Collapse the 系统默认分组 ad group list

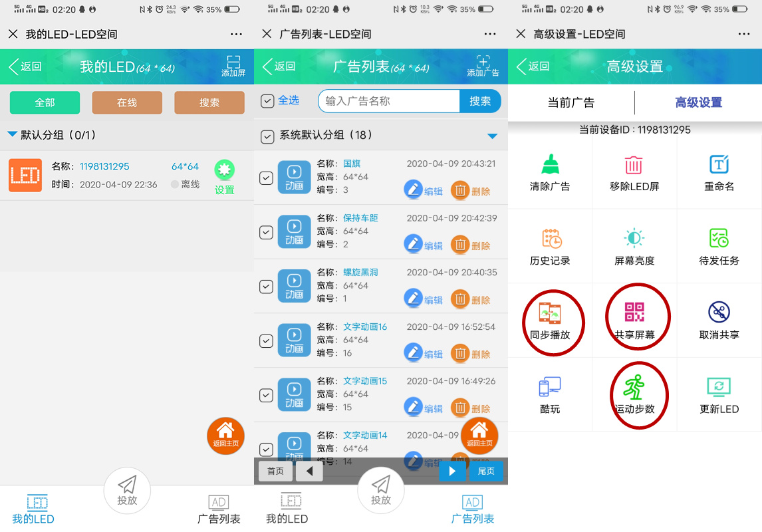point(492,136)
